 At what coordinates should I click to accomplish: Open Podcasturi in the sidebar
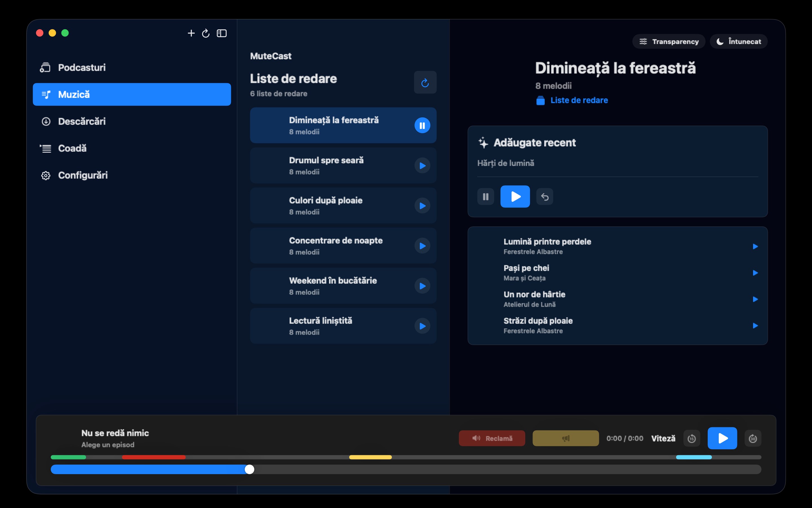[132, 67]
